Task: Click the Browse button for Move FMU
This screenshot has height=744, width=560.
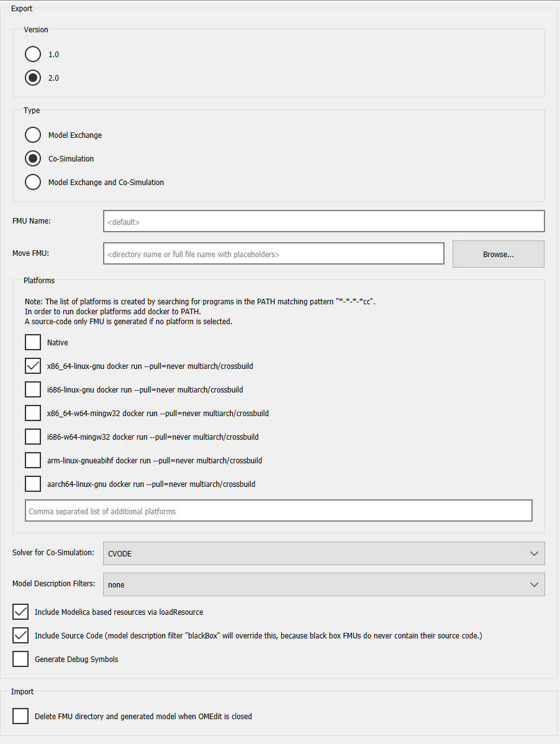Action: pos(498,253)
